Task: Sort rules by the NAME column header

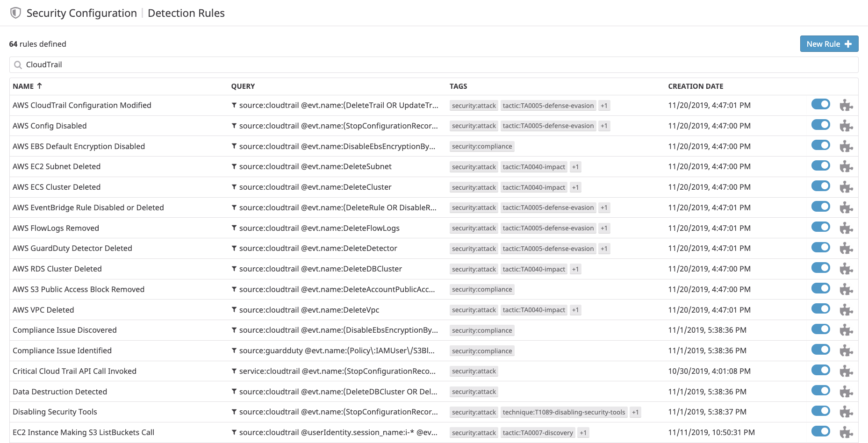Action: click(x=23, y=86)
